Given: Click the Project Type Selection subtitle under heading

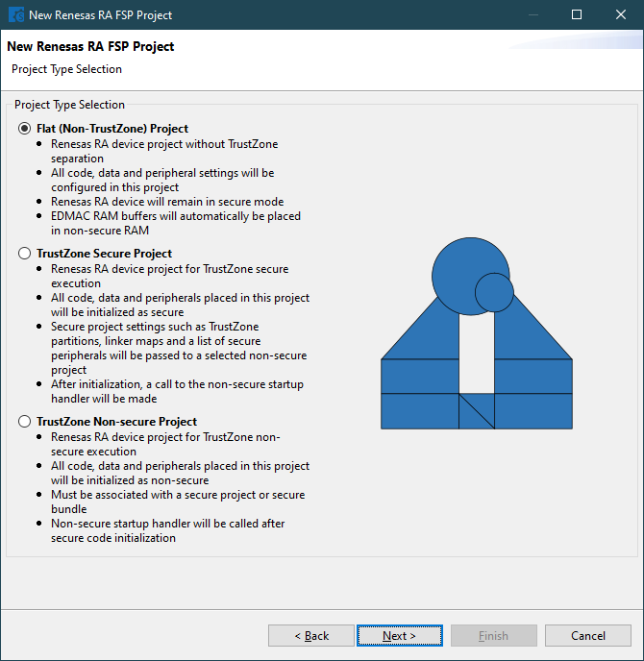Looking at the screenshot, I should click(66, 69).
